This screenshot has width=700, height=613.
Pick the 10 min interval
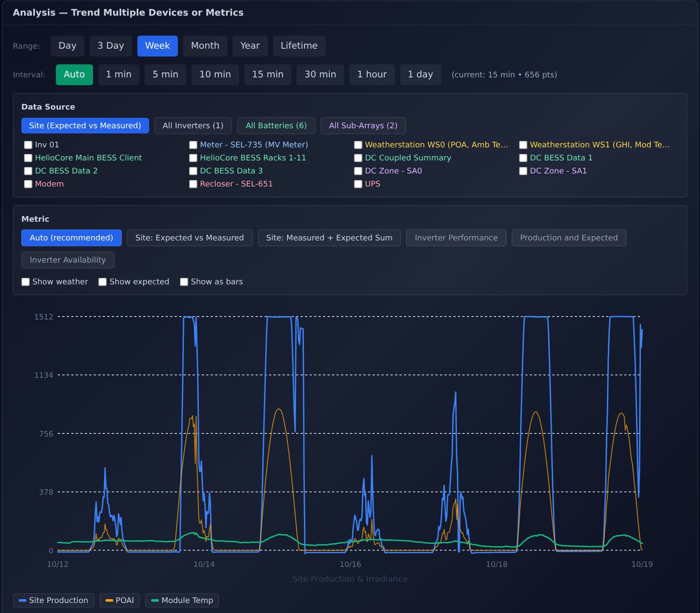click(215, 74)
